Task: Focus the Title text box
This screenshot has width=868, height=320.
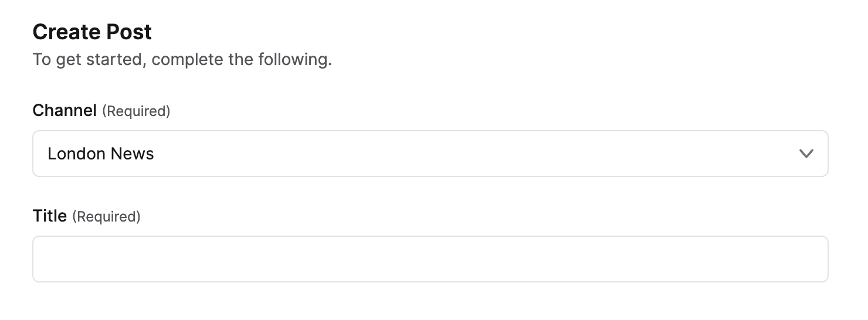Action: 430,259
